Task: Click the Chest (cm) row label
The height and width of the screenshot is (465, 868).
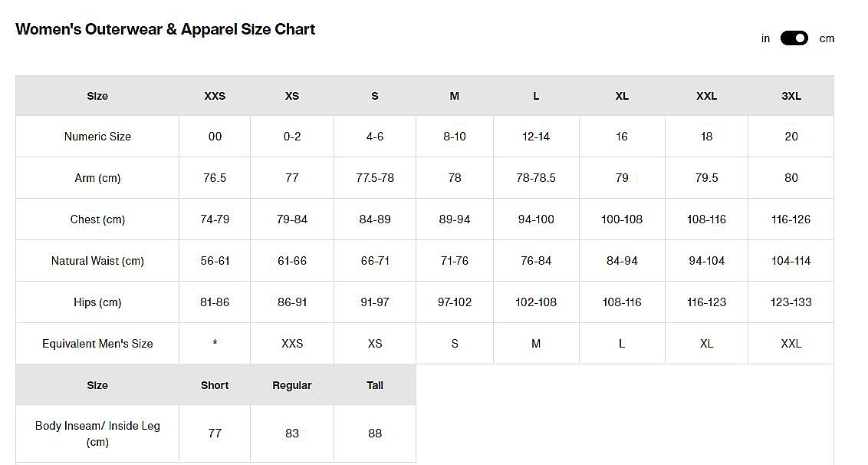Action: 97,219
